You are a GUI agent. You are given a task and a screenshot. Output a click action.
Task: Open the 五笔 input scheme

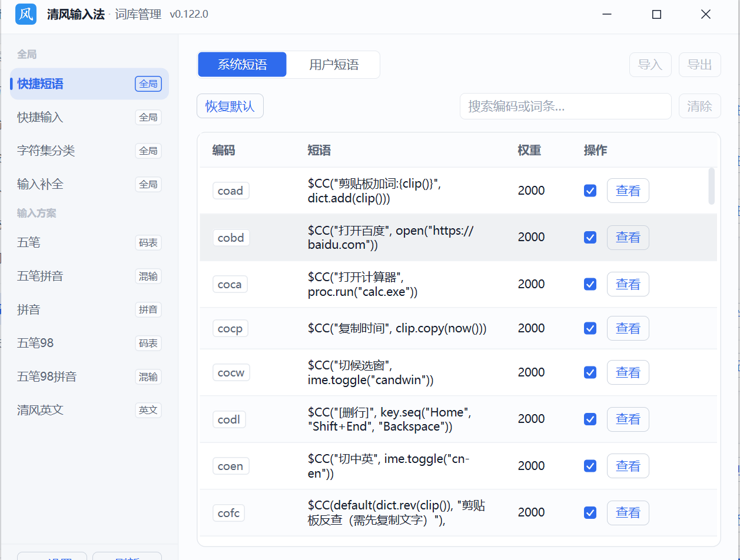pos(89,243)
